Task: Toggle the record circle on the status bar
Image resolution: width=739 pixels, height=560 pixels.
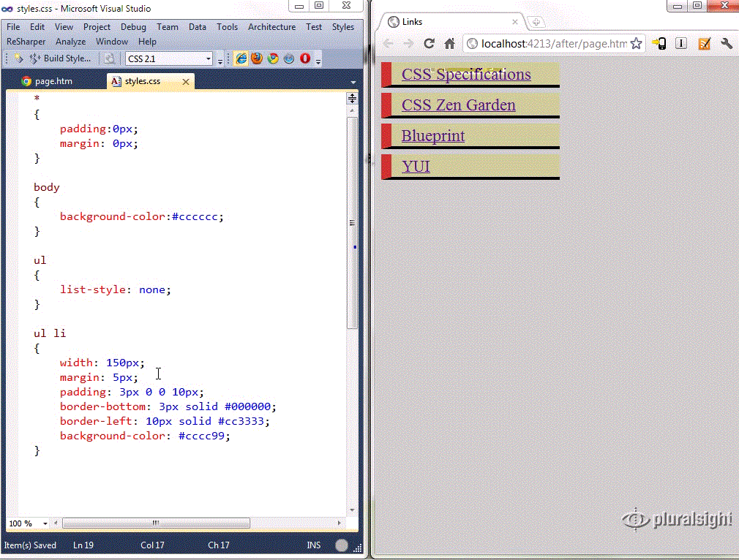Action: tap(341, 545)
